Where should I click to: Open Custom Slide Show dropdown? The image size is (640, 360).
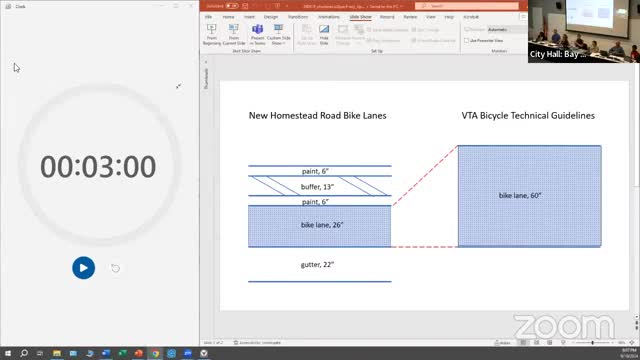[279, 35]
